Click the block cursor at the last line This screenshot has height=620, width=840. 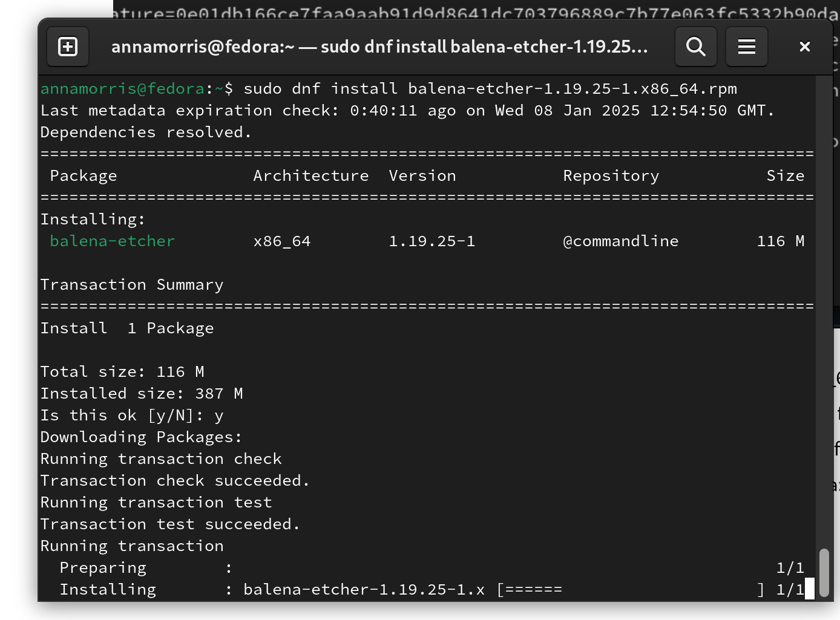(x=810, y=589)
